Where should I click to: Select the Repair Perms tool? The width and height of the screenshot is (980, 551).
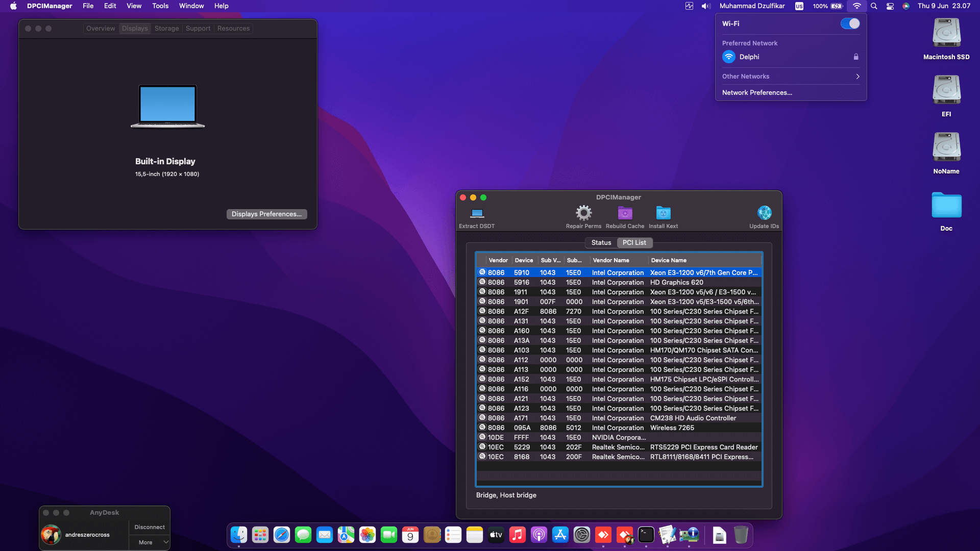click(x=583, y=214)
